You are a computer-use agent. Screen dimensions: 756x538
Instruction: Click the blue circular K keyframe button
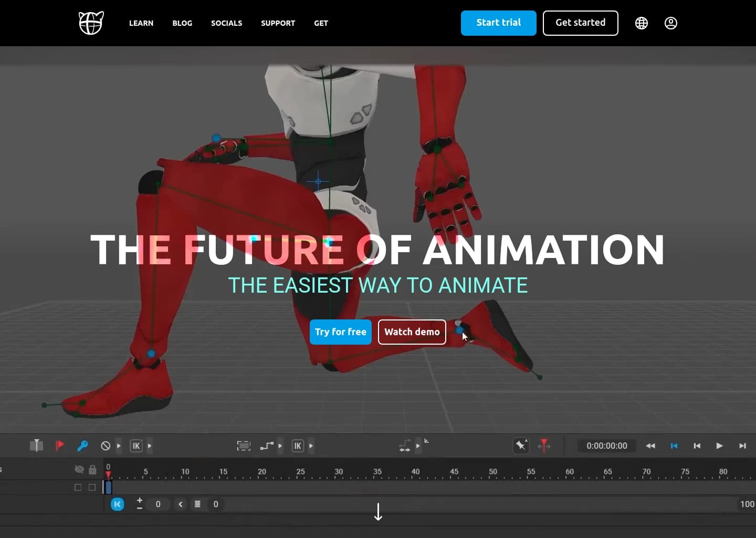pos(118,504)
